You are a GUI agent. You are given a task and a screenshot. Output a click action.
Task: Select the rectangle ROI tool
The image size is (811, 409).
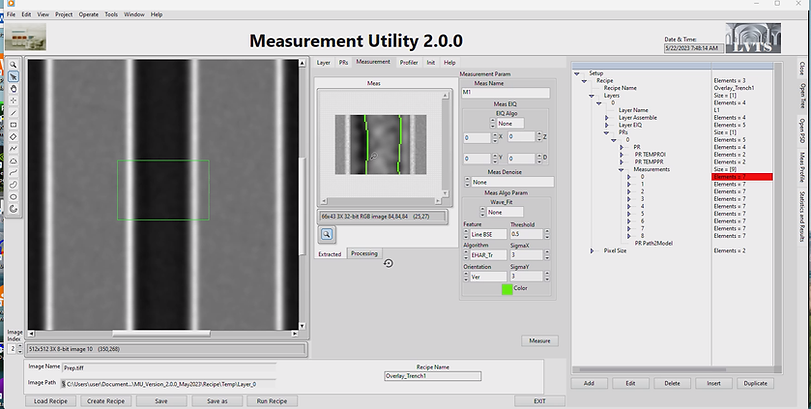tap(13, 125)
